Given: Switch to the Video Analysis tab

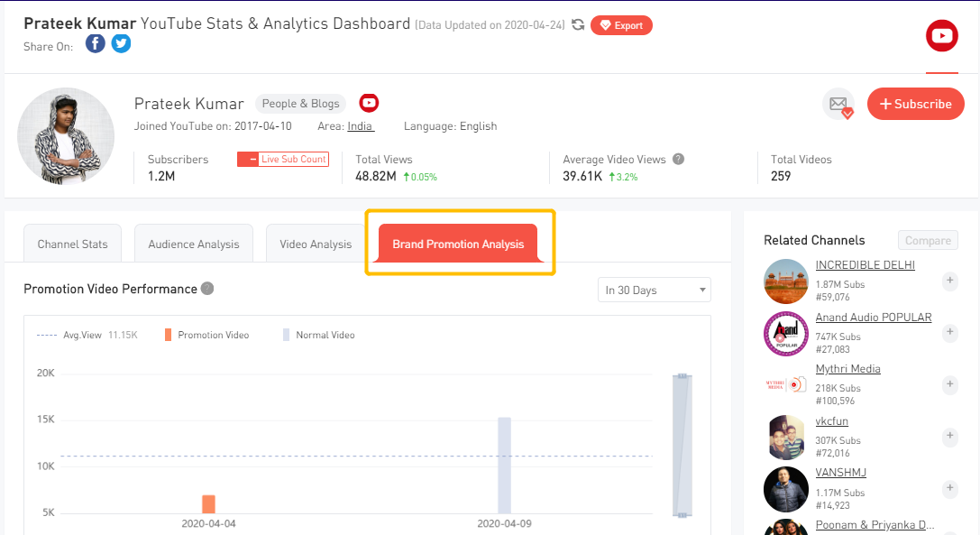Looking at the screenshot, I should coord(316,244).
